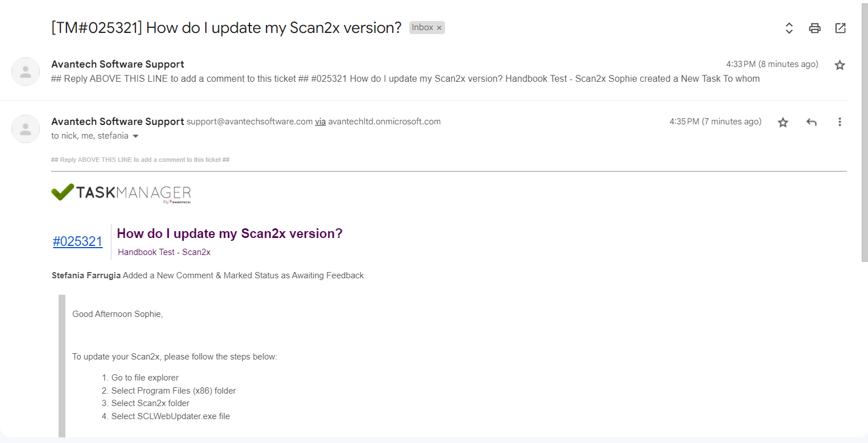Viewport: 868px width, 443px height.
Task: Click Handbook Test - Scan2x project text
Action: (164, 252)
